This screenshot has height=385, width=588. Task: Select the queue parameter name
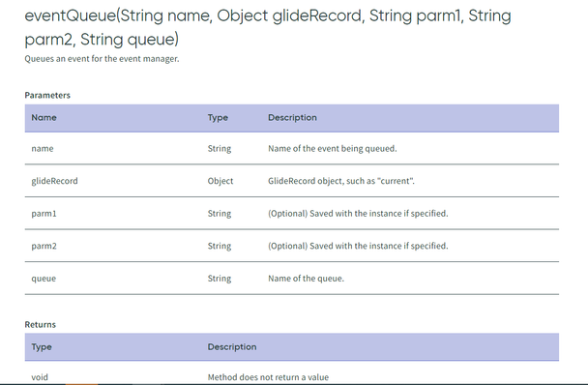point(44,279)
